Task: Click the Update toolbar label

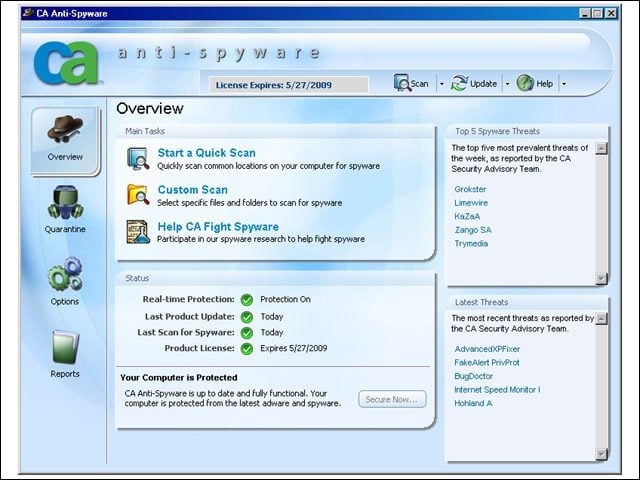Action: coord(484,84)
